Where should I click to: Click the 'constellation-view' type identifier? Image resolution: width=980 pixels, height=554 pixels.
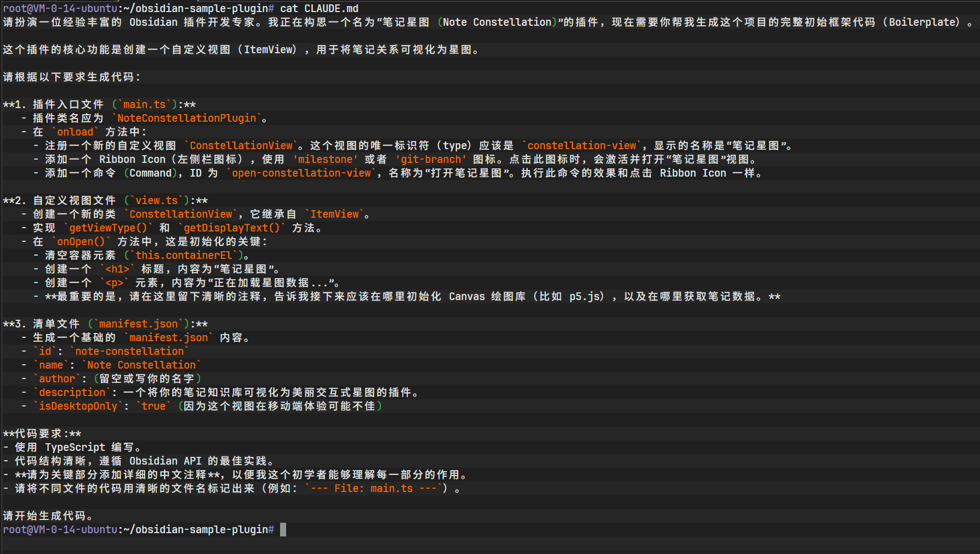[582, 145]
